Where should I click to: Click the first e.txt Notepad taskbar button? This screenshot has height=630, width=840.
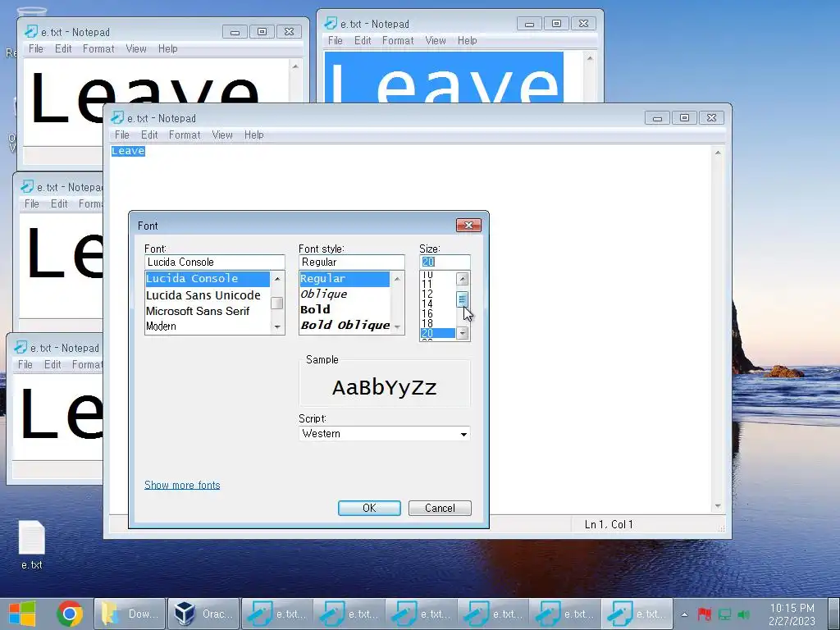pos(277,614)
